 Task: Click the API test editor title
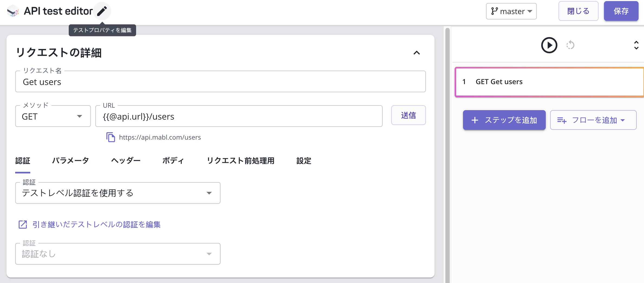[58, 11]
